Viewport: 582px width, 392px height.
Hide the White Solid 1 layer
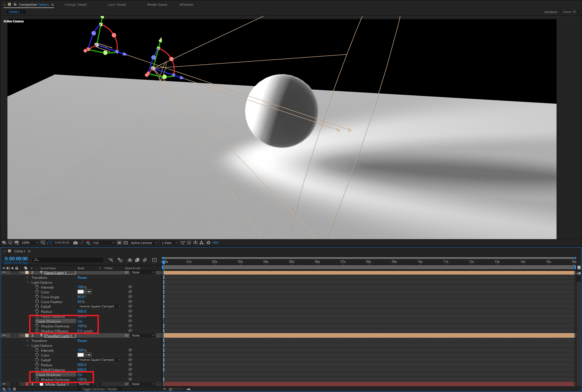click(x=4, y=384)
